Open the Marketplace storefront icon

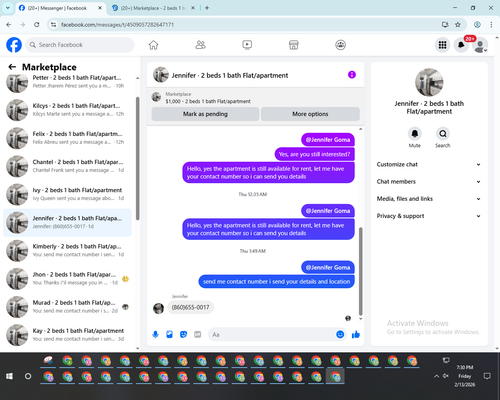click(294, 45)
